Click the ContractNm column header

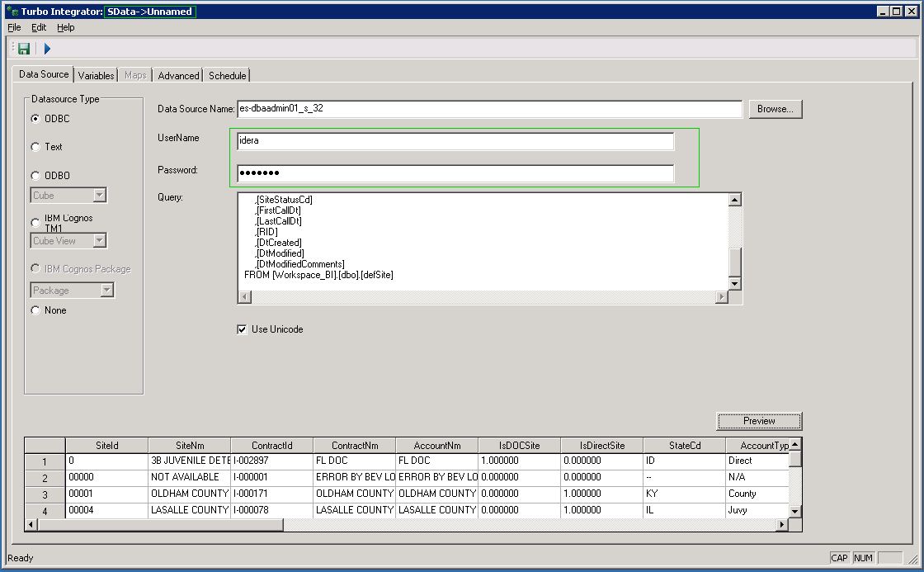click(355, 445)
